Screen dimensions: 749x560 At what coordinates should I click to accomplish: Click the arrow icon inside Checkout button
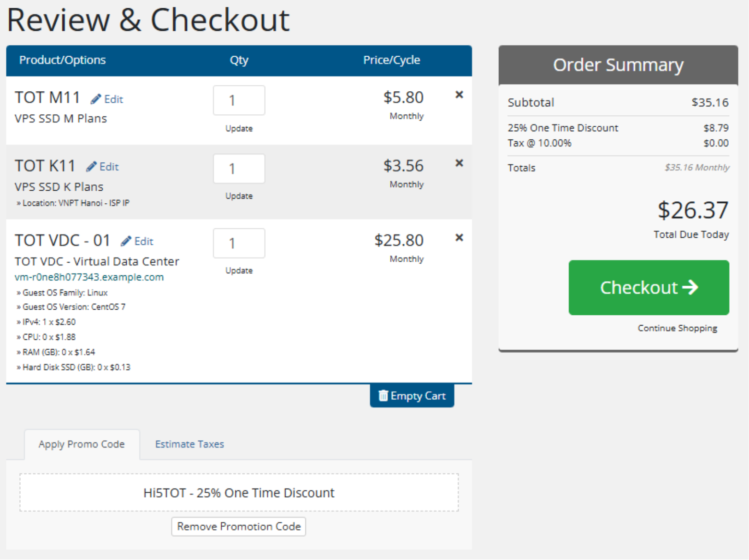coord(690,287)
